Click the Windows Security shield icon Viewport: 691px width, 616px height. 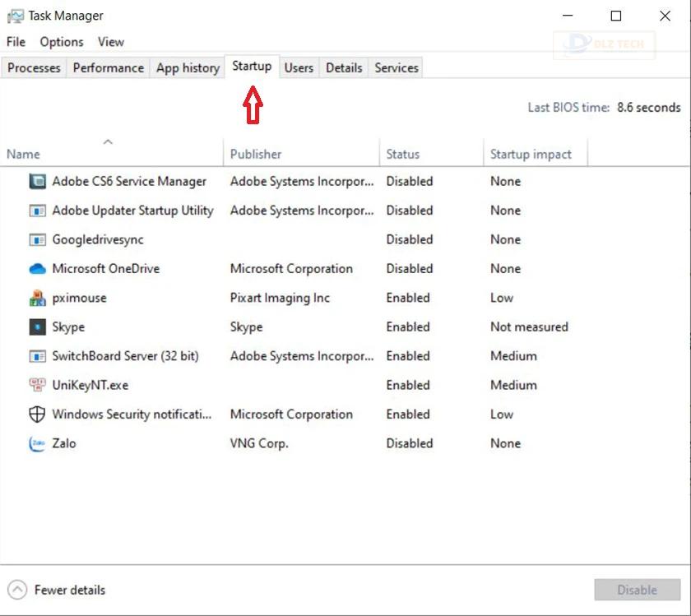tap(38, 415)
